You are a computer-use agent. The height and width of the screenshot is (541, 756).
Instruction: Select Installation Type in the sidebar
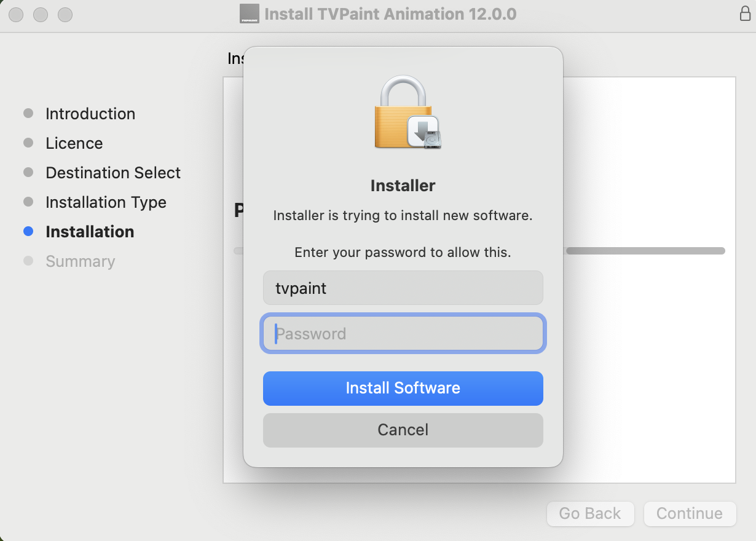click(106, 202)
